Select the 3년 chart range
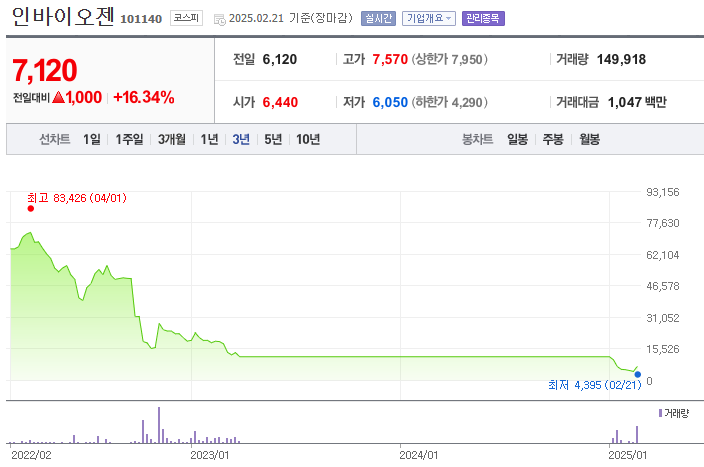This screenshot has height=467, width=704. (x=241, y=139)
